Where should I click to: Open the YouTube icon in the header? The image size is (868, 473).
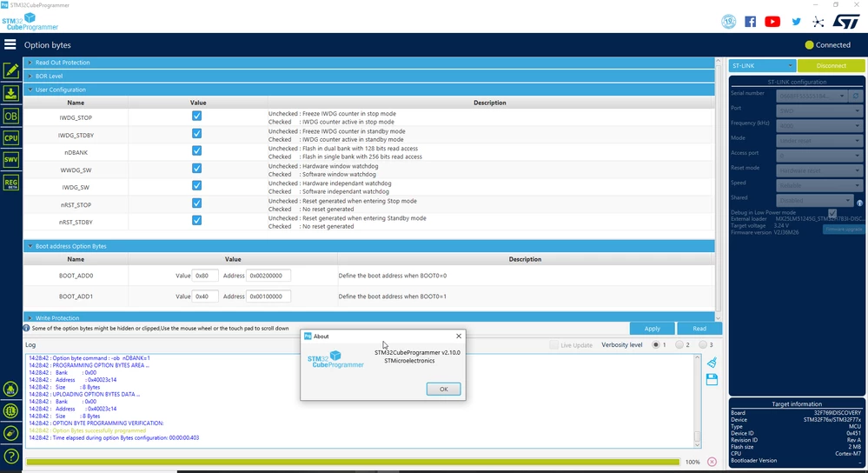772,22
